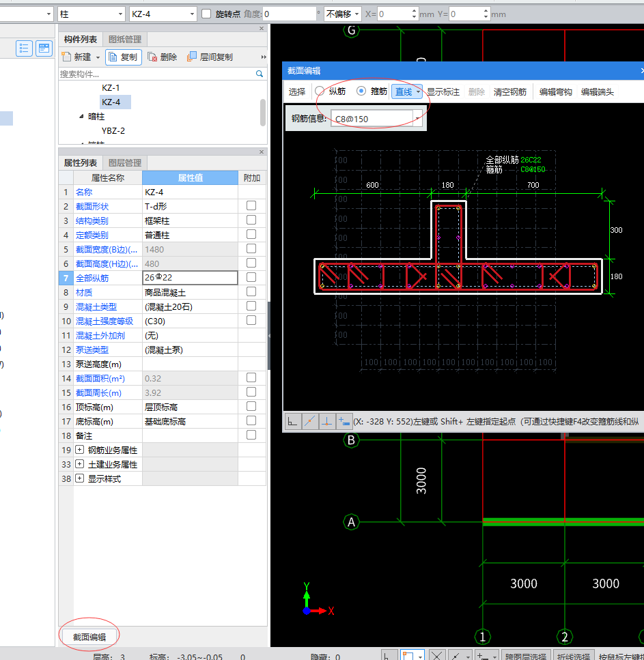Click the orthogonal icon on the bottom main status bar

click(389, 655)
